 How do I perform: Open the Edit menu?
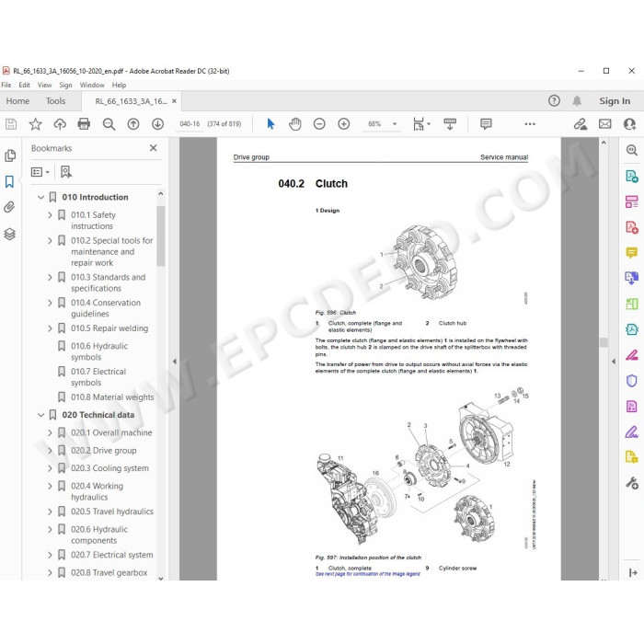(24, 85)
